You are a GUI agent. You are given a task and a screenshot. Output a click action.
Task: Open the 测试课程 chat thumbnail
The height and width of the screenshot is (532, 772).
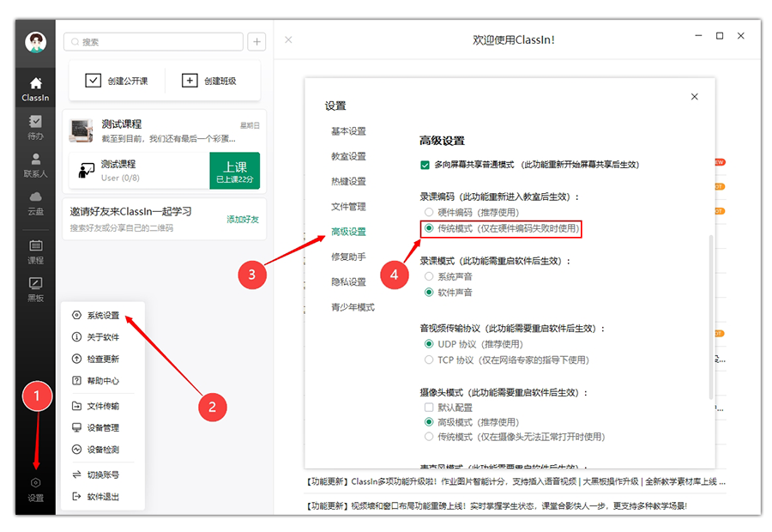click(x=81, y=131)
